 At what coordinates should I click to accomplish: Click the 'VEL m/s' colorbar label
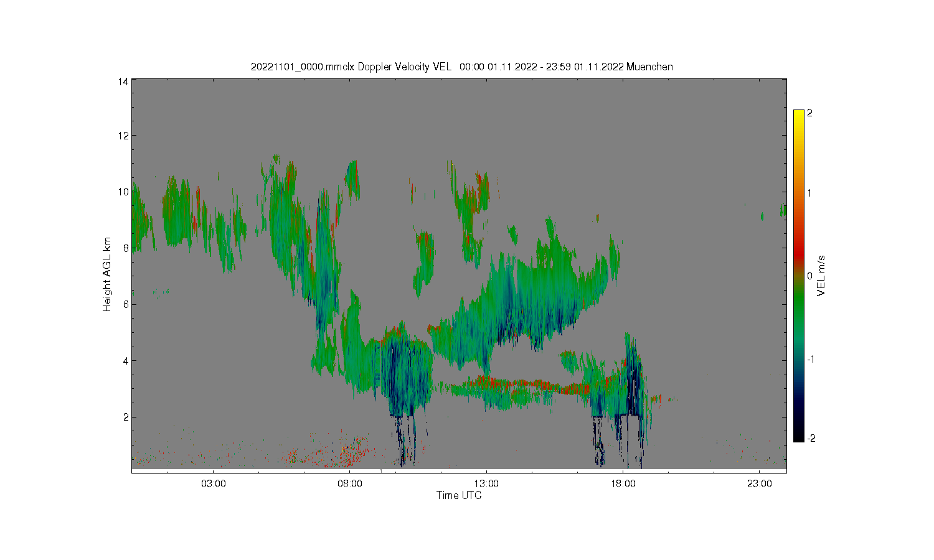821,276
